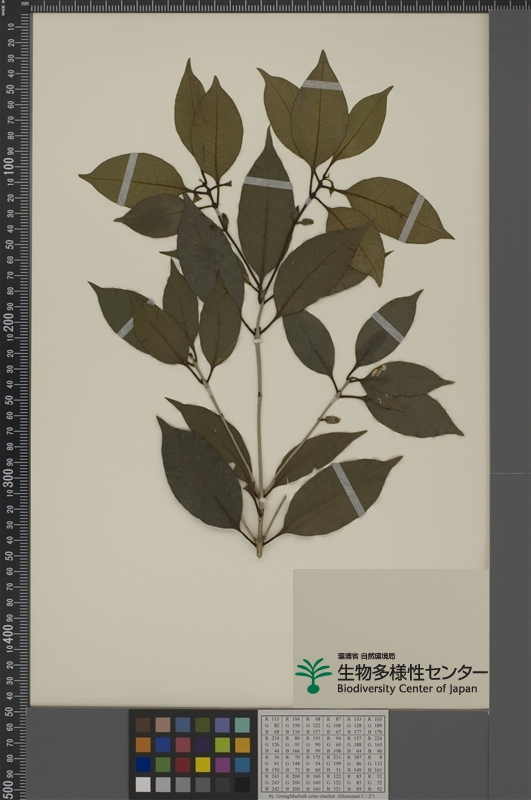
Task: Pick the black swatch in bottom row
Action: tap(242, 784)
